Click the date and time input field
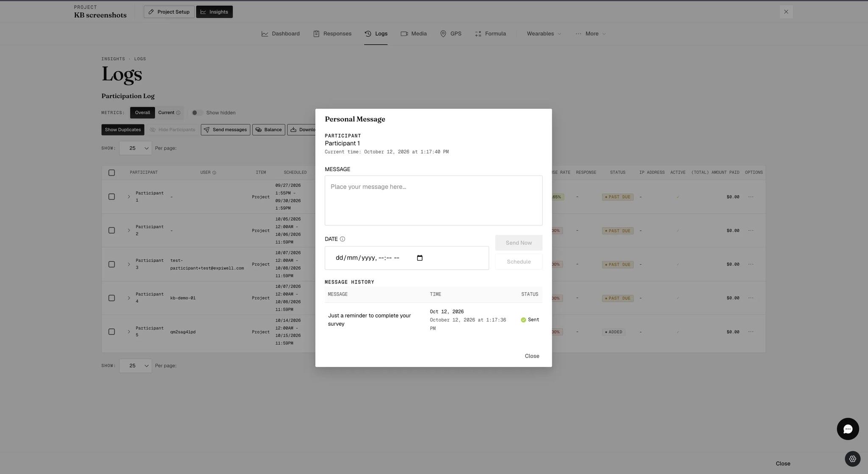 [407, 258]
